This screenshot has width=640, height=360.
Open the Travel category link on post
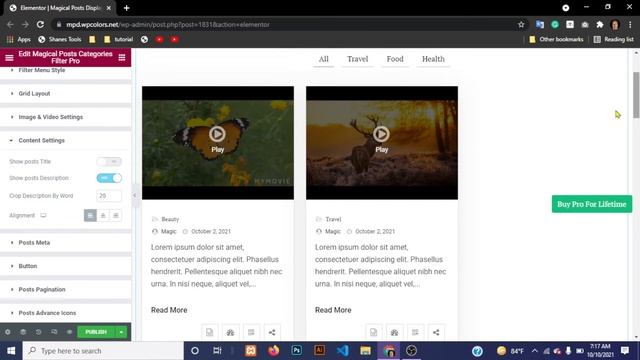coord(333,219)
